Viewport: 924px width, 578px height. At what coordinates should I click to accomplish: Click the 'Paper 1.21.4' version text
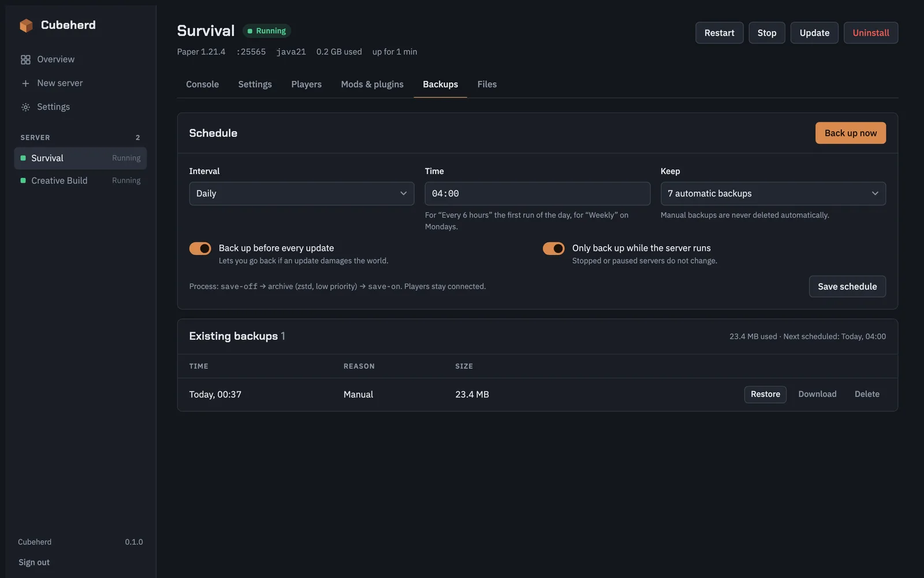point(201,52)
